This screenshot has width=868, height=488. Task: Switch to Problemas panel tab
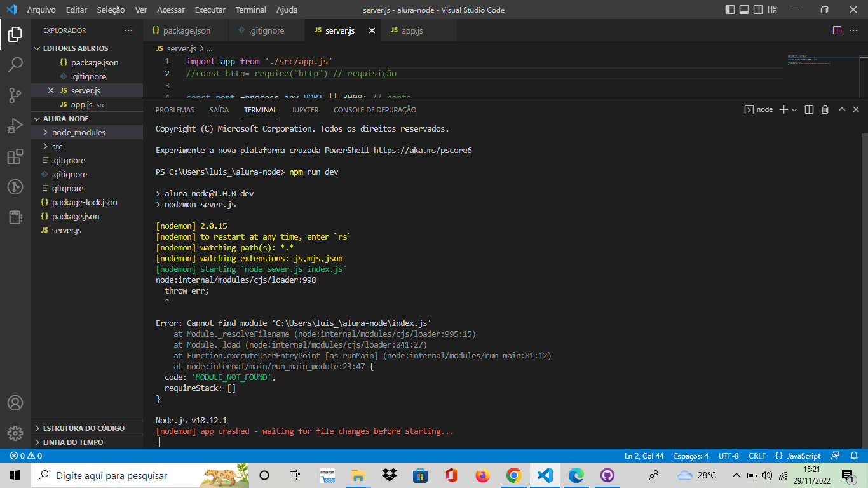point(175,110)
